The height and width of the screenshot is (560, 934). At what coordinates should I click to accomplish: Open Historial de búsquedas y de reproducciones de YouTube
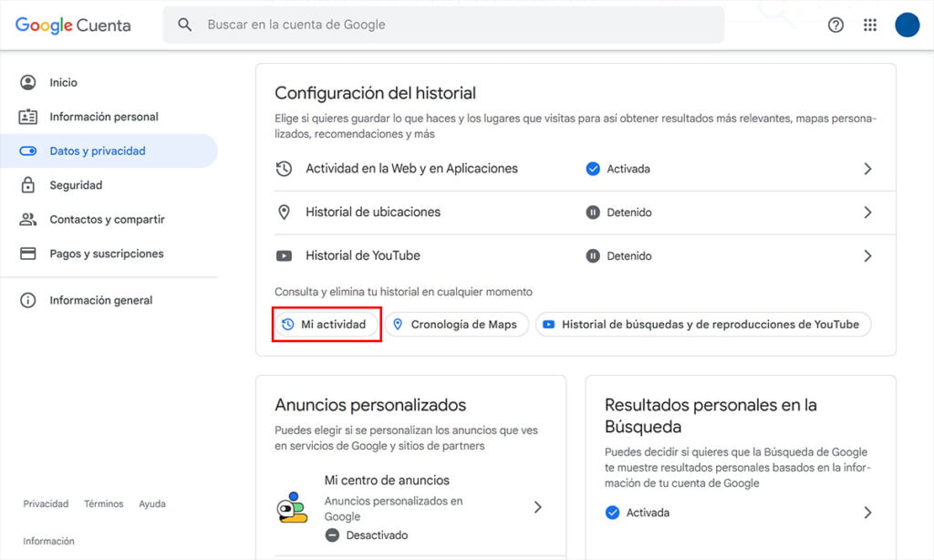pos(703,324)
